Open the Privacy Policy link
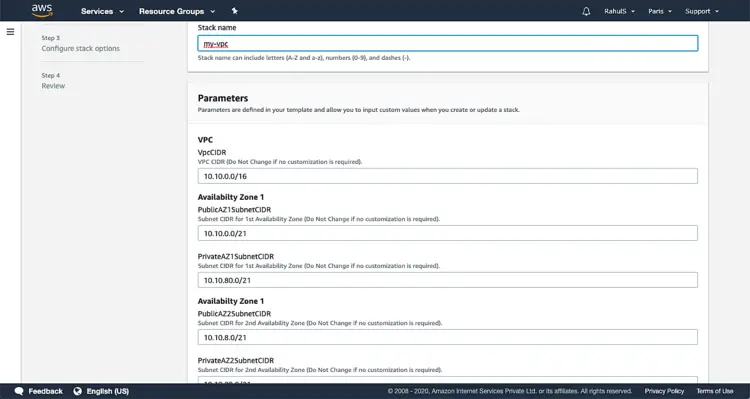750x399 pixels. [x=664, y=391]
